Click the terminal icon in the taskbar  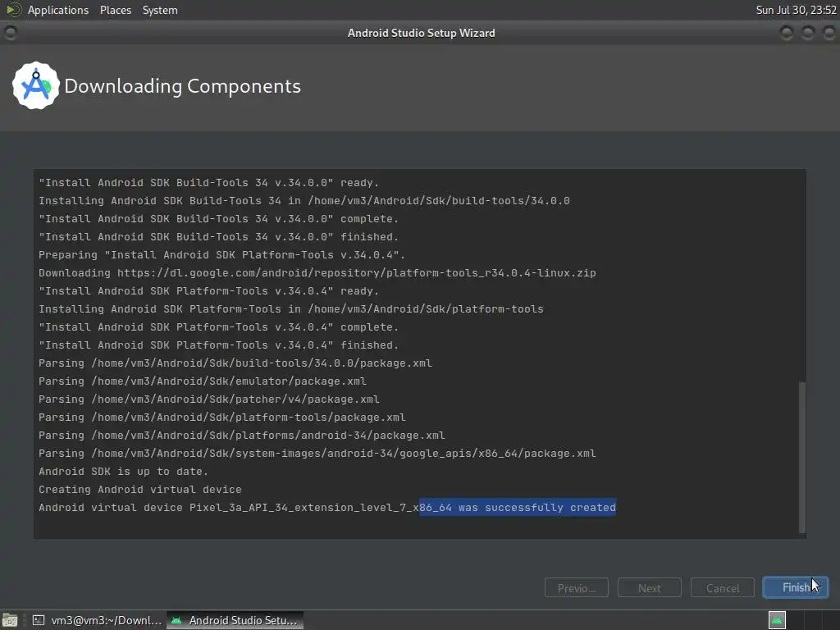pyautogui.click(x=39, y=620)
